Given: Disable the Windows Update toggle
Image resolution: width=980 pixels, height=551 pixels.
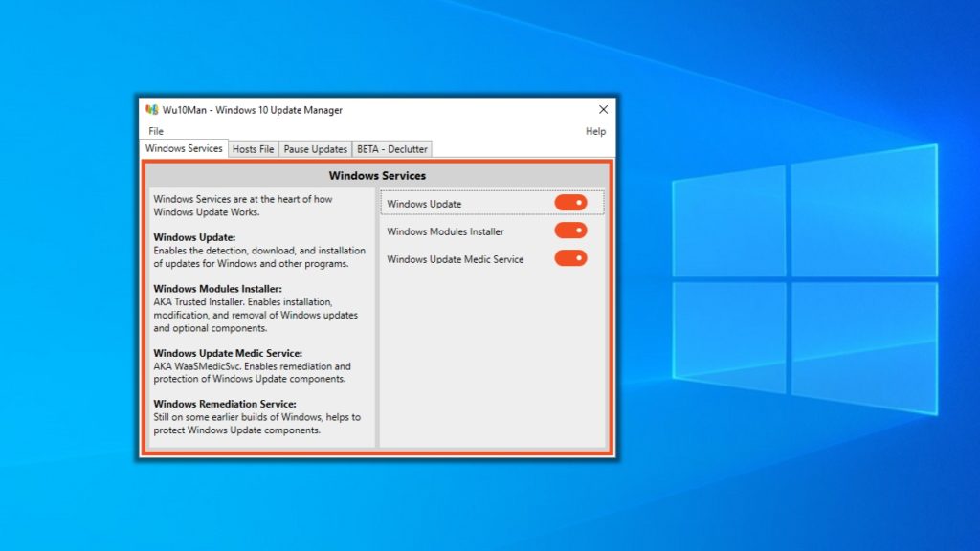Looking at the screenshot, I should coord(571,203).
